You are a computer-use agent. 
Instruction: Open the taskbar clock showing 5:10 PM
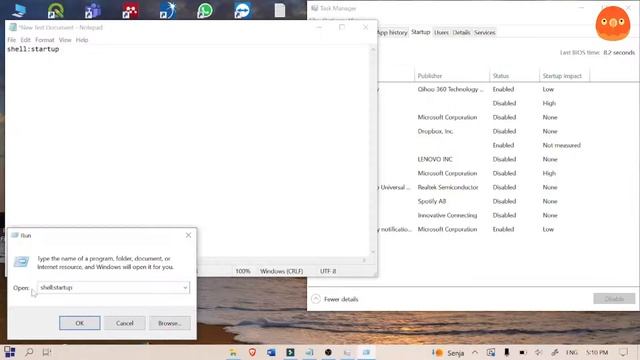(597, 352)
